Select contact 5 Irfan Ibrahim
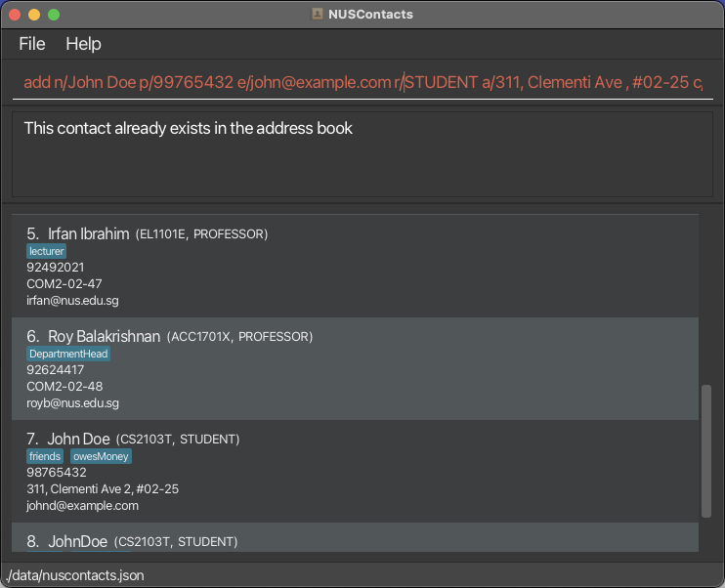The image size is (725, 588). 355,267
